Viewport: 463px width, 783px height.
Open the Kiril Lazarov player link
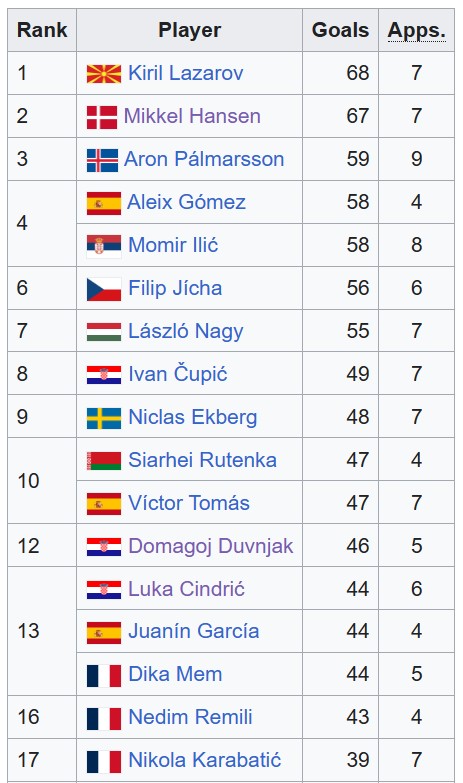click(186, 73)
